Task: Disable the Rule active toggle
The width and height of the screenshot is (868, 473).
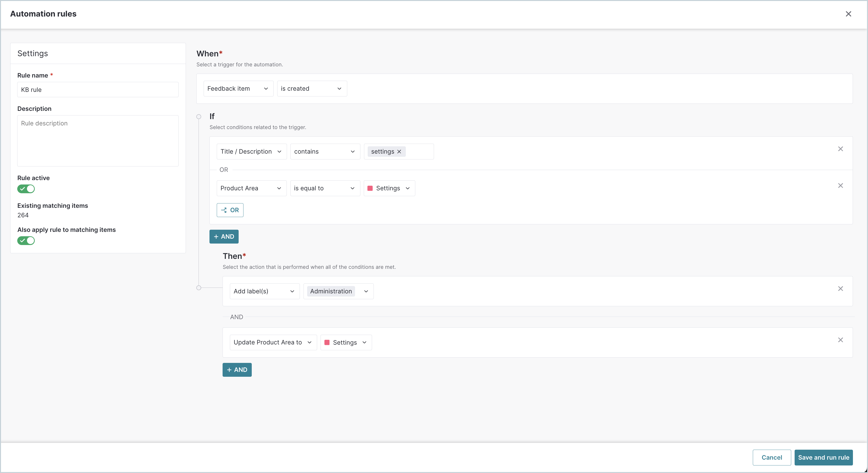Action: (26, 189)
